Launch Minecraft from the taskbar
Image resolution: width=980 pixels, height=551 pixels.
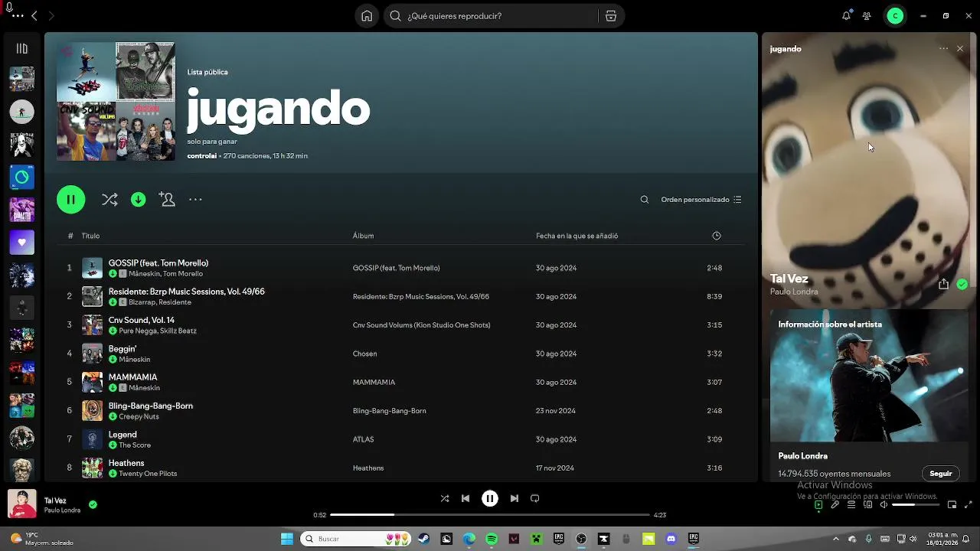pyautogui.click(x=537, y=539)
